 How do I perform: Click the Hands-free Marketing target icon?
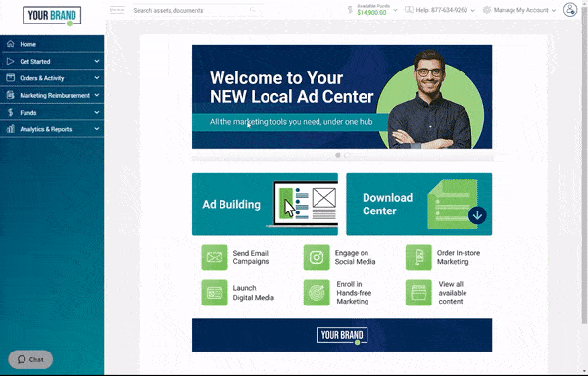pos(317,293)
